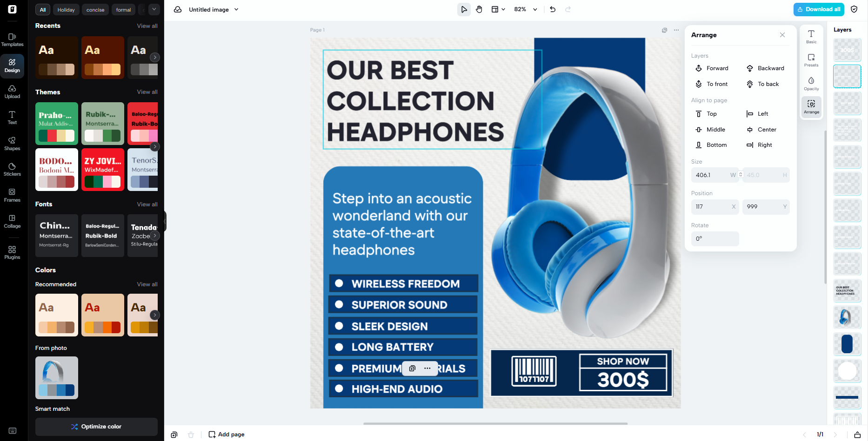Show more Recommended colors with the arrow

pos(155,315)
